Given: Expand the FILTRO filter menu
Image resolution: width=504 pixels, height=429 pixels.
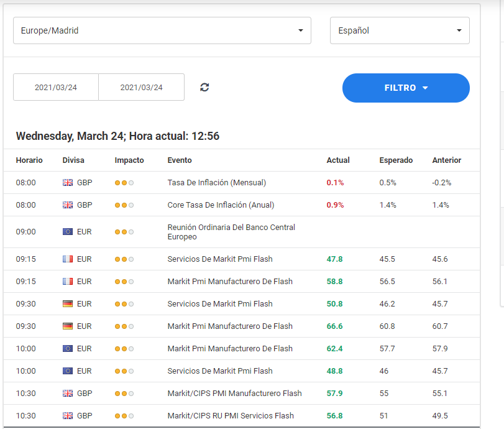Looking at the screenshot, I should click(406, 88).
